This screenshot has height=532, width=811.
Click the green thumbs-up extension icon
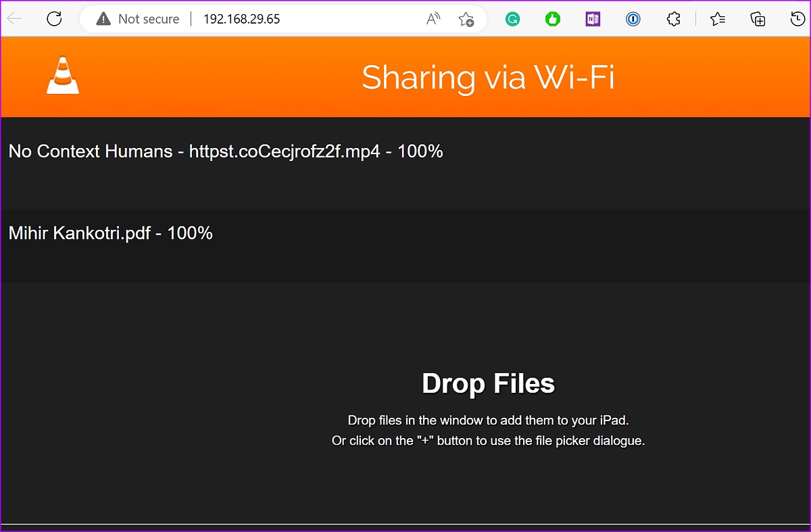point(552,19)
